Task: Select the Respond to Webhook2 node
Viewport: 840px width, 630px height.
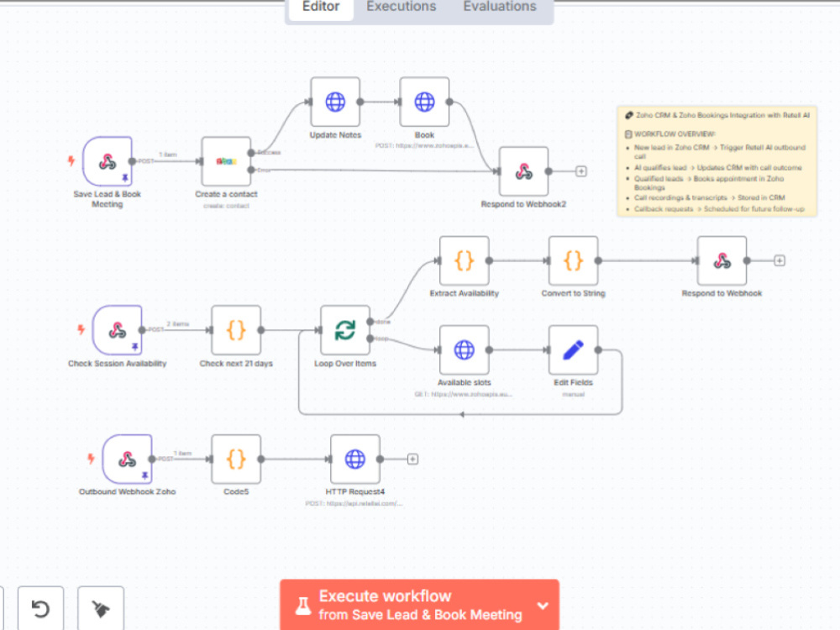Action: pyautogui.click(x=523, y=171)
